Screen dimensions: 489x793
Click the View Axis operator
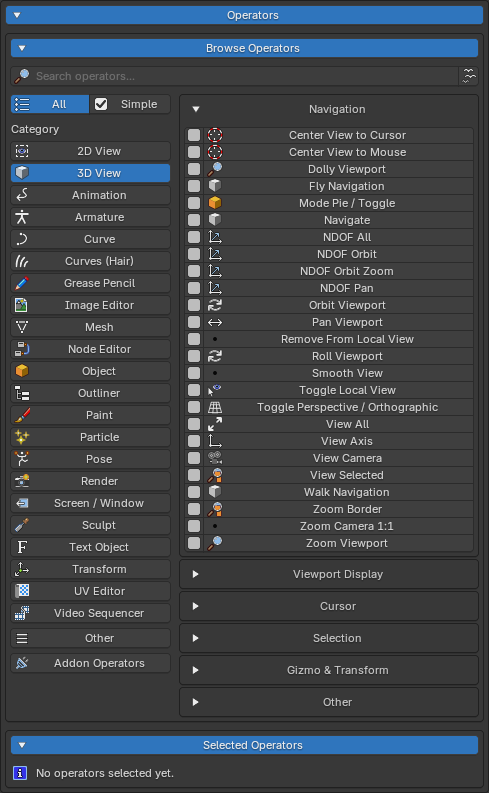click(339, 441)
